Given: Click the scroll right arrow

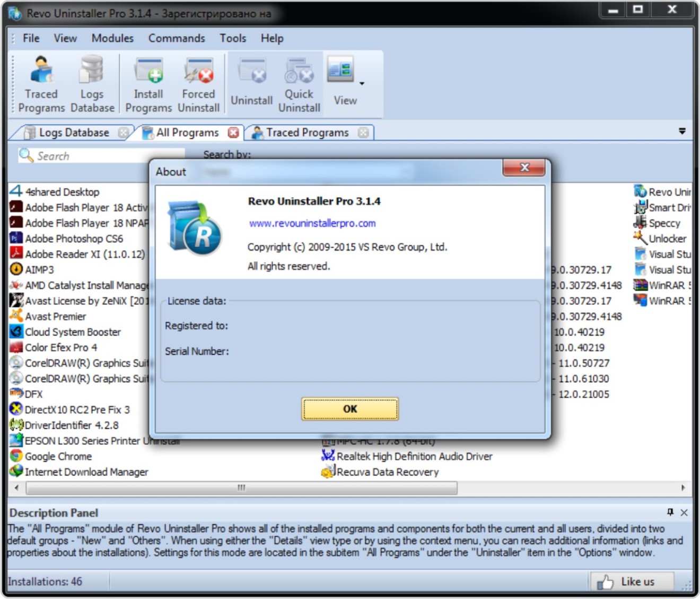Looking at the screenshot, I should click(683, 488).
